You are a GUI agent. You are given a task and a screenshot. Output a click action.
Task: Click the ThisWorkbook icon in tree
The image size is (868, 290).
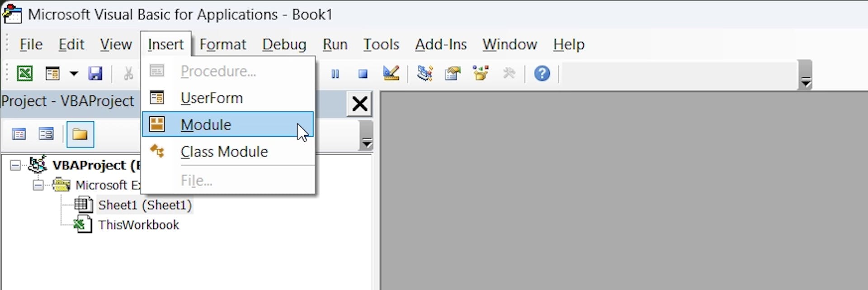[x=83, y=225]
